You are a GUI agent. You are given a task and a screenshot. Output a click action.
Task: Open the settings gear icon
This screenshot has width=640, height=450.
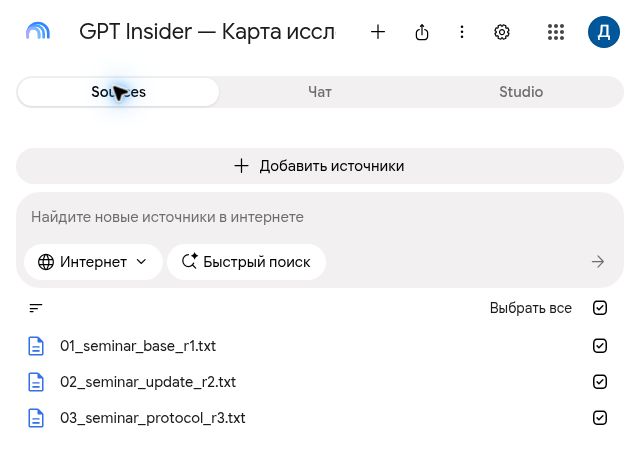[502, 32]
